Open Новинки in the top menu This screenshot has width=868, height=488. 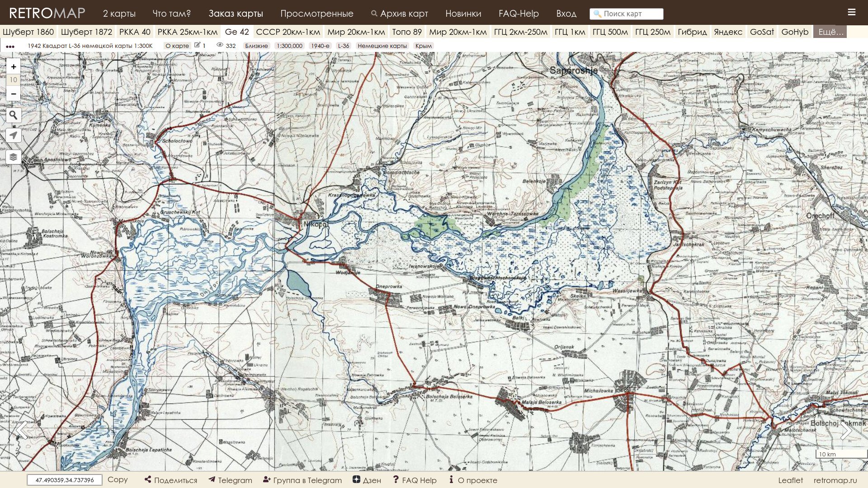[x=463, y=14]
